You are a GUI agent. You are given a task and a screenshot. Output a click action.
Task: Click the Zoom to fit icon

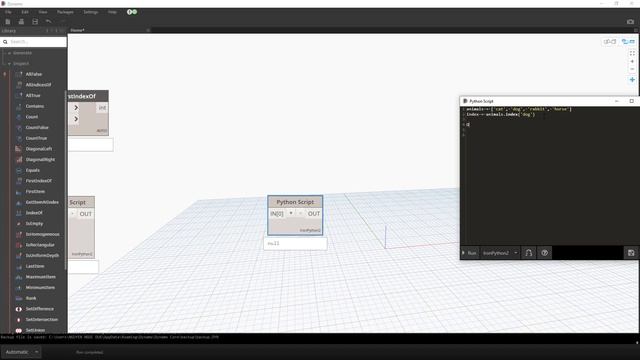point(632,53)
